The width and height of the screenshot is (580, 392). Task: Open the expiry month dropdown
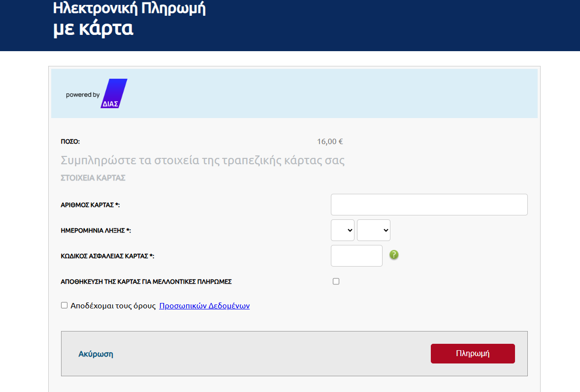coord(343,230)
